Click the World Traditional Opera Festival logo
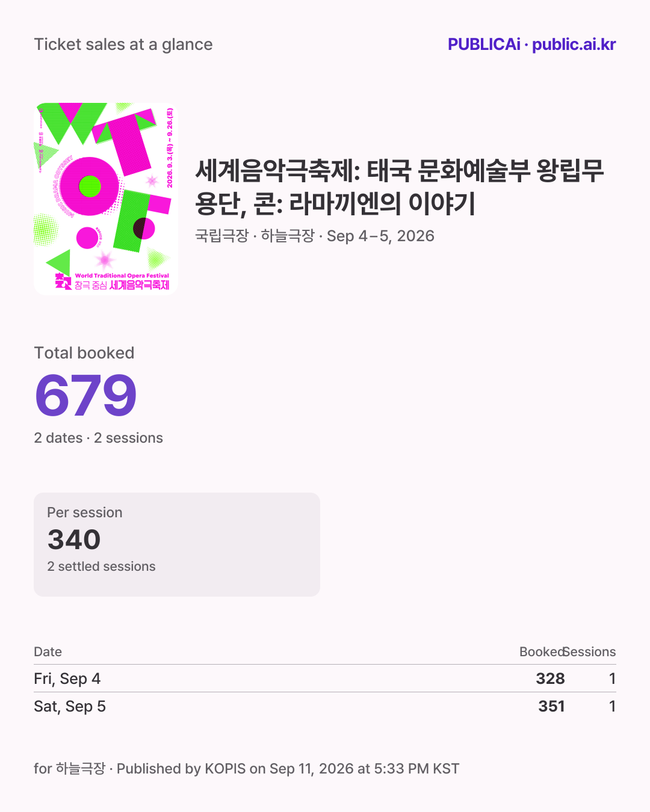This screenshot has height=812, width=650. (113, 281)
